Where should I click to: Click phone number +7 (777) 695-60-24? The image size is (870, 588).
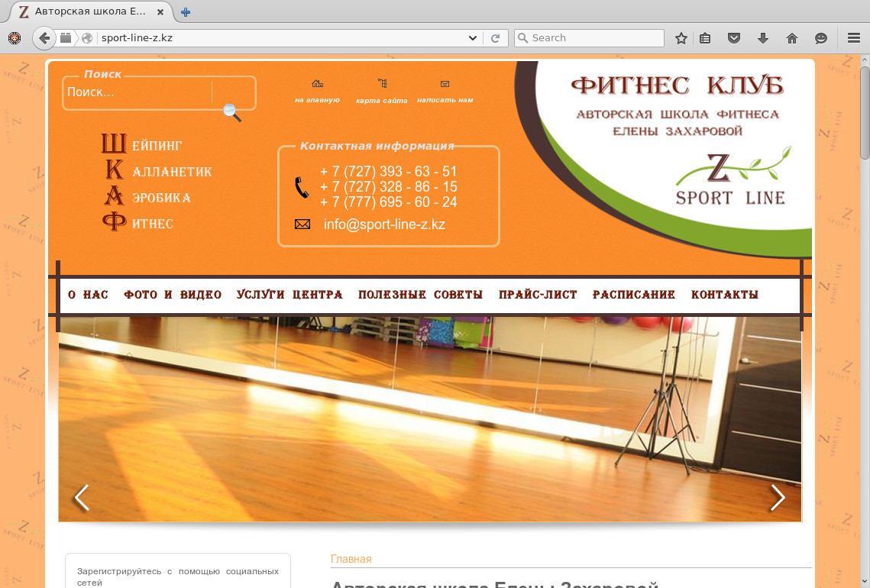coord(388,202)
